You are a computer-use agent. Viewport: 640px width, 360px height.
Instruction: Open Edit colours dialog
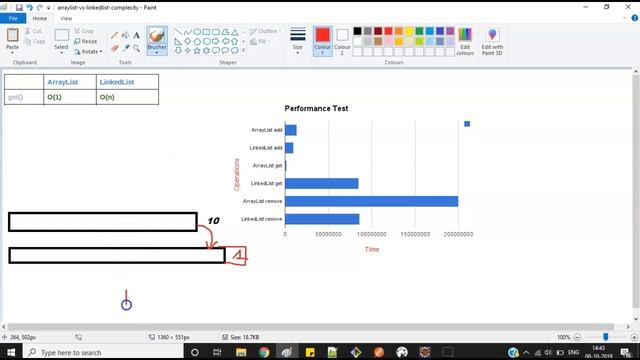[465, 41]
